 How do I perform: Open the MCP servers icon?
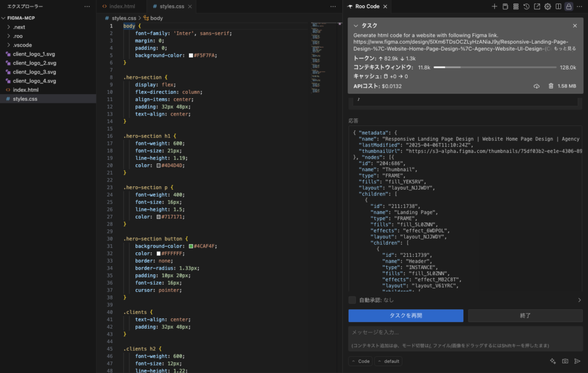516,6
